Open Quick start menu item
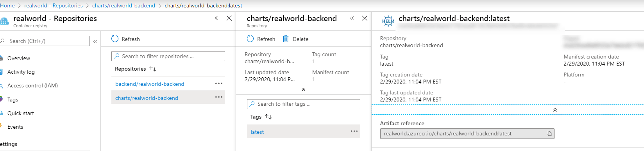The image size is (644, 151). point(21,113)
